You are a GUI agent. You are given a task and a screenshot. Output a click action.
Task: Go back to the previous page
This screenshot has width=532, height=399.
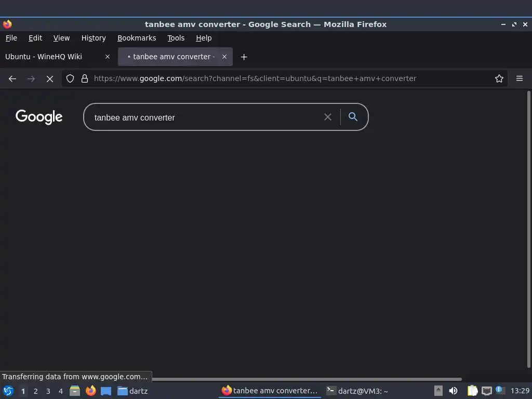[12, 79]
